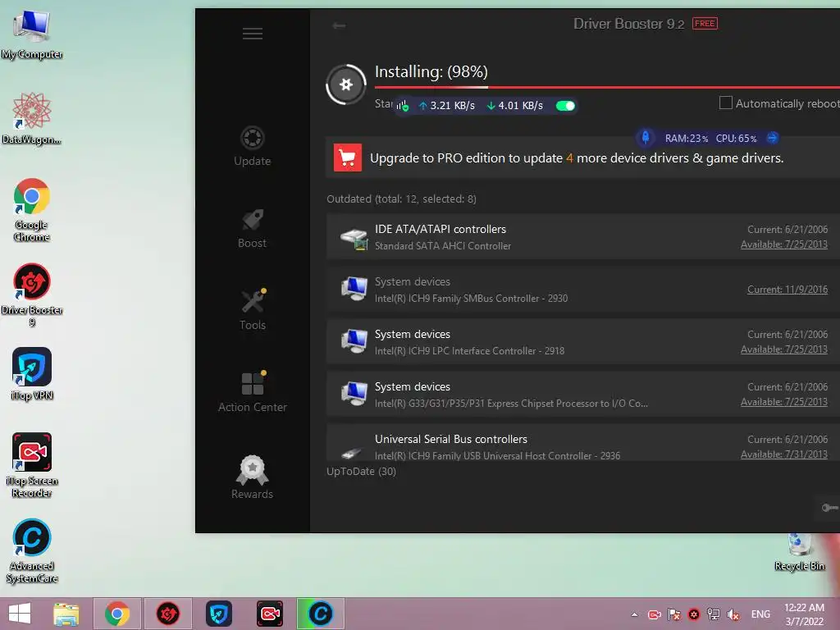Click Available 7/31/2013 link for USB Host Controller
Viewport: 840px width, 630px height.
pos(783,454)
